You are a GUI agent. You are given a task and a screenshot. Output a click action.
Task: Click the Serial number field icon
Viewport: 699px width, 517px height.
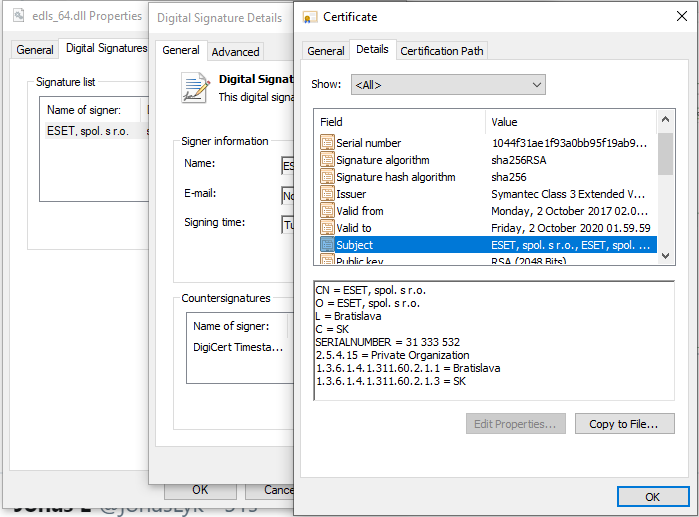point(327,143)
